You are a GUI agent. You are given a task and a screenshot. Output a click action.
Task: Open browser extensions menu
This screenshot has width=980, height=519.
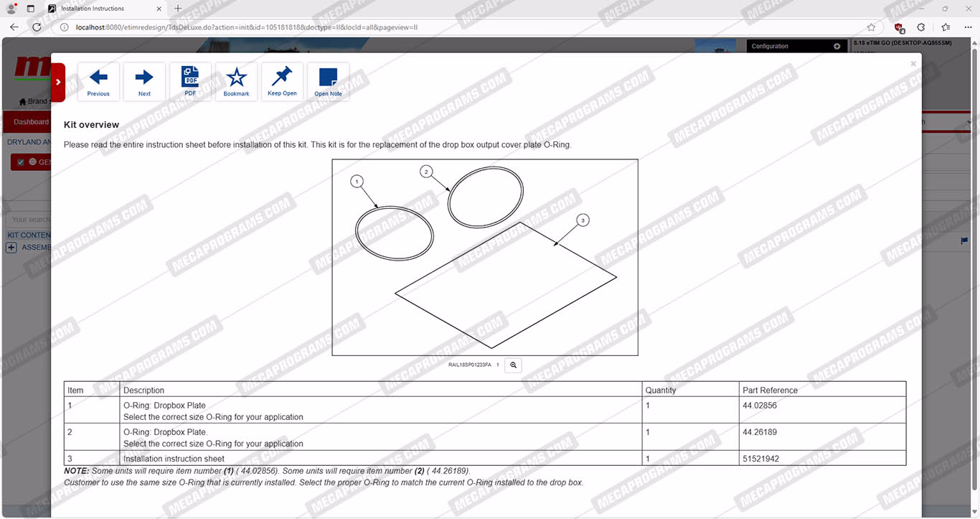pos(921,27)
